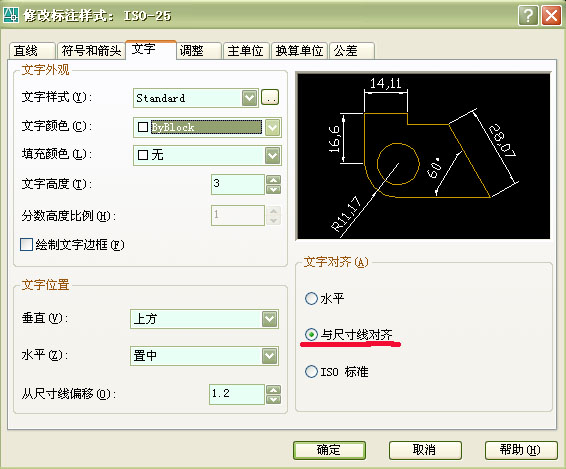Click the 文字颜色(C) label
The image size is (566, 469).
coord(57,126)
